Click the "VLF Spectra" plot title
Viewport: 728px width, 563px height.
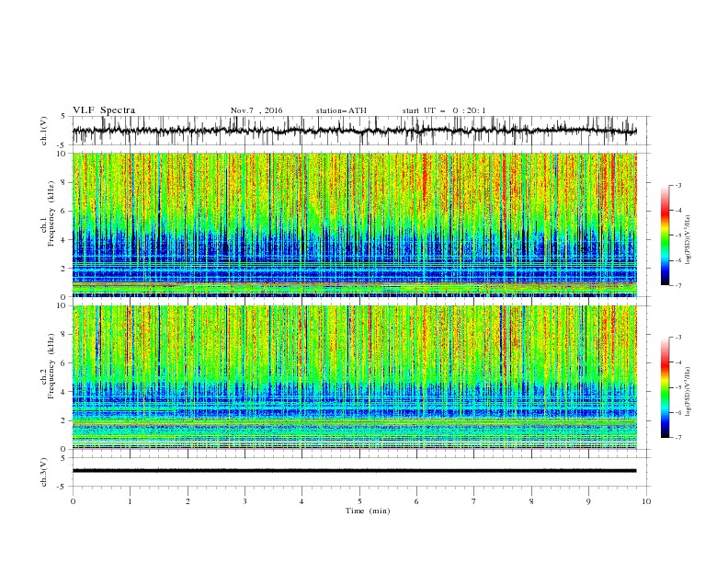[x=104, y=110]
